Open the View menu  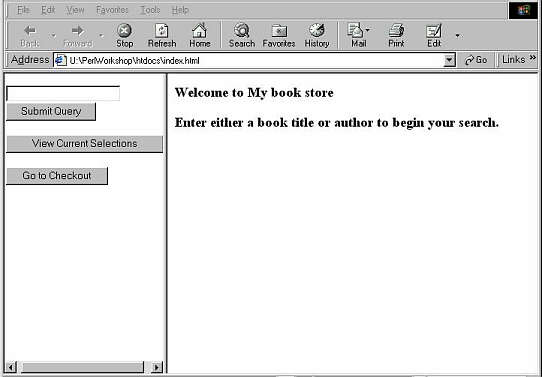[75, 10]
